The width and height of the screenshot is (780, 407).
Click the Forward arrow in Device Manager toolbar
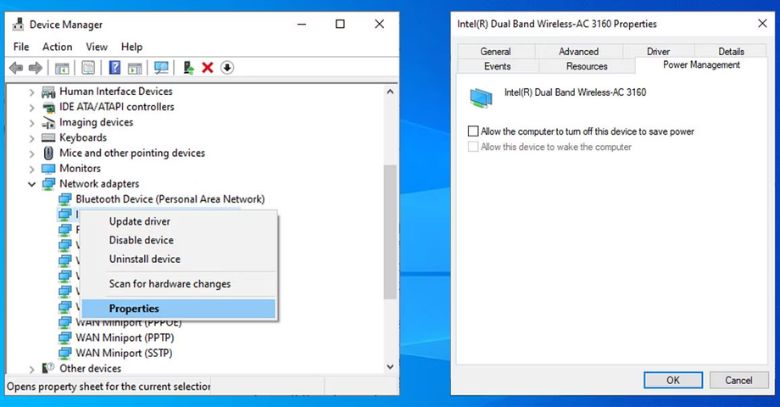point(35,68)
